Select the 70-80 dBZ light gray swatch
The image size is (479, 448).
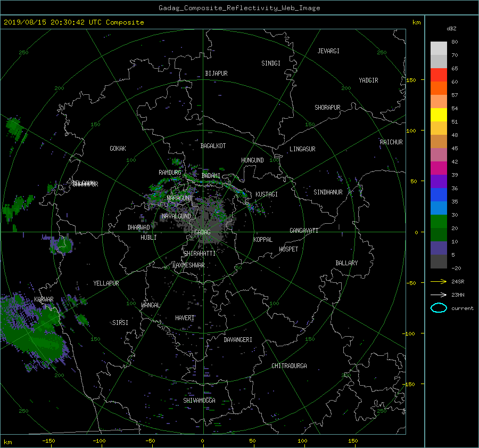click(439, 48)
